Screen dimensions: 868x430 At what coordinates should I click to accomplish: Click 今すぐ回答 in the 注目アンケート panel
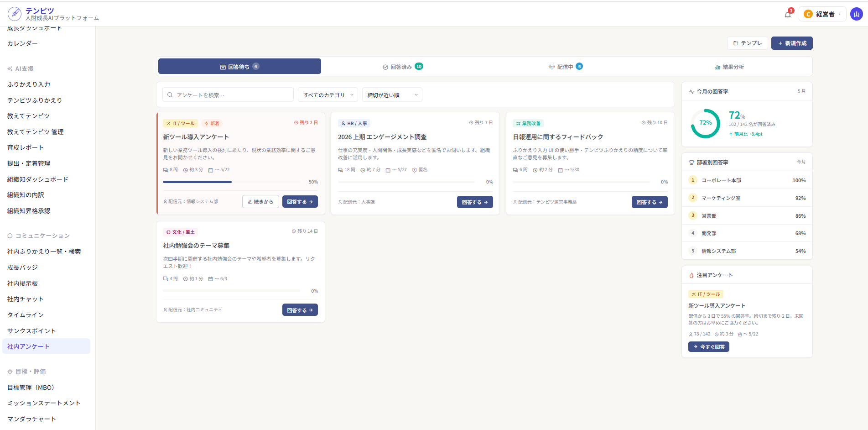(709, 347)
